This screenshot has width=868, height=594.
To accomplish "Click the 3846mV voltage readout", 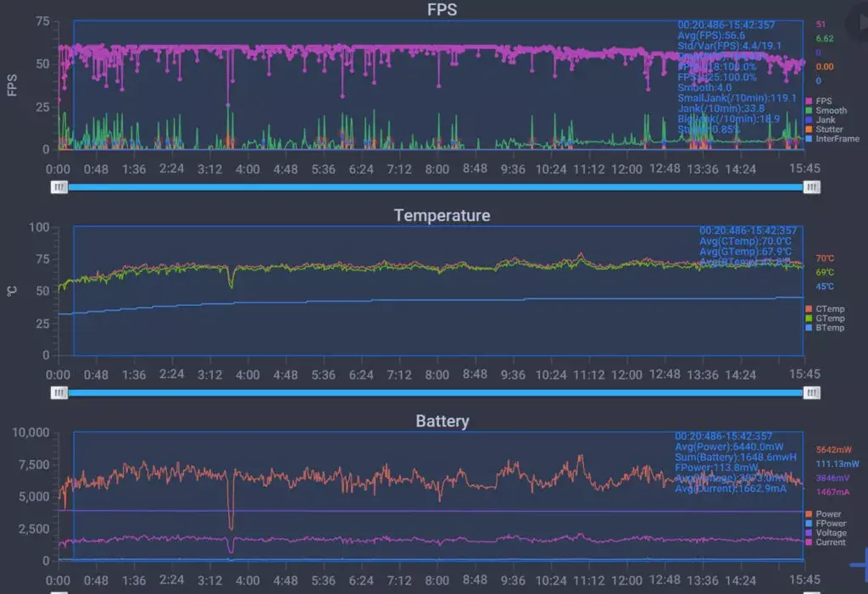I will (832, 478).
